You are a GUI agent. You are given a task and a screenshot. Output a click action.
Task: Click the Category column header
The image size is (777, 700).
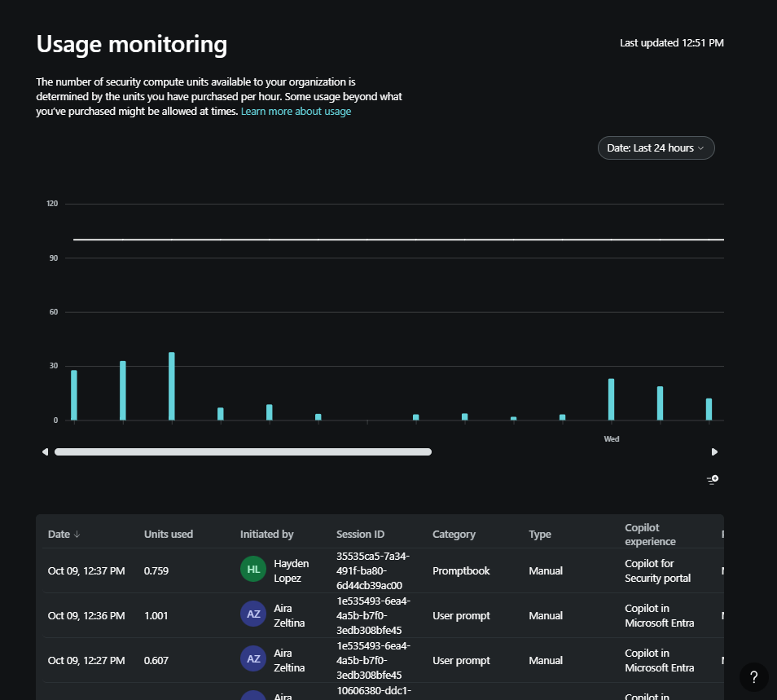[454, 535]
